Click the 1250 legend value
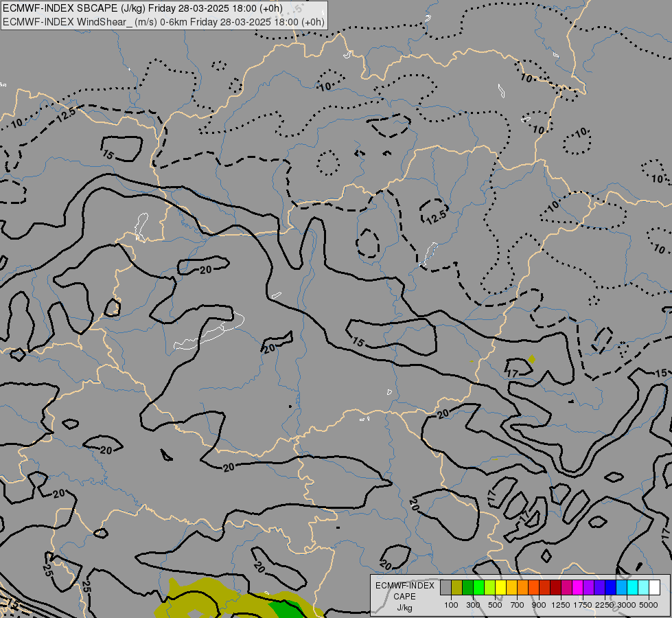The height and width of the screenshot is (618, 672). point(561,605)
